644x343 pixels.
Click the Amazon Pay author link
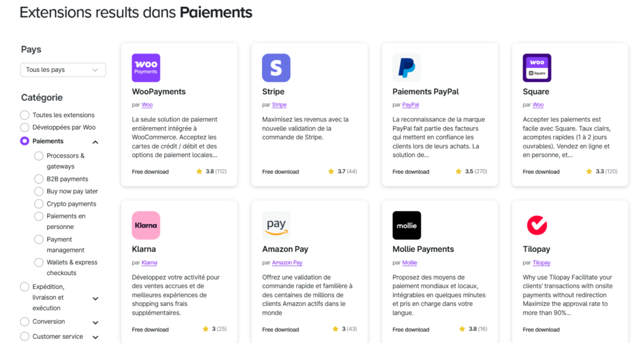point(287,263)
